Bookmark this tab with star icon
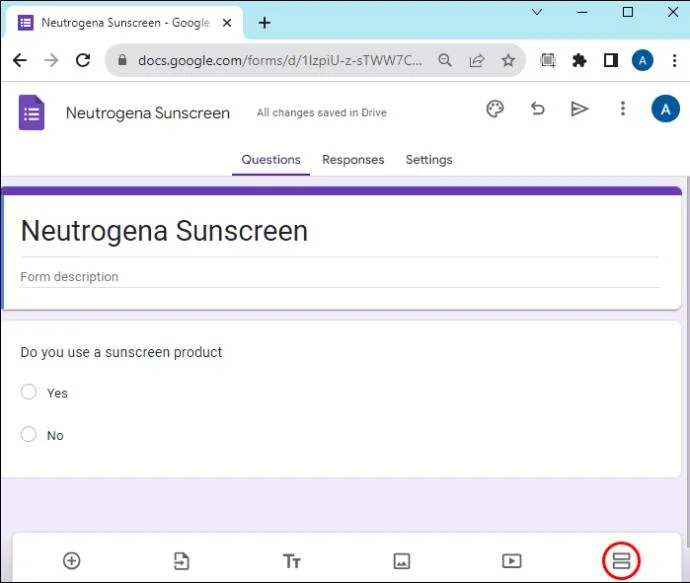Image resolution: width=690 pixels, height=583 pixels. click(x=508, y=60)
